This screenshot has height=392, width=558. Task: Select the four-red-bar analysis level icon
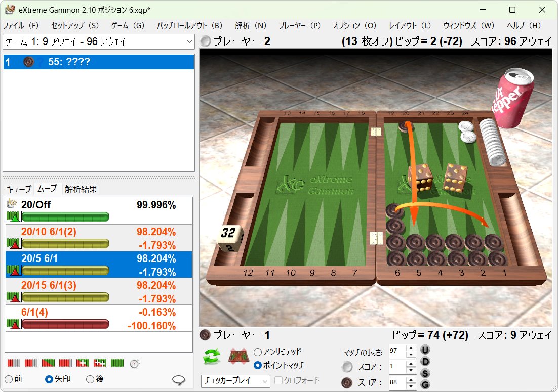coord(65,363)
